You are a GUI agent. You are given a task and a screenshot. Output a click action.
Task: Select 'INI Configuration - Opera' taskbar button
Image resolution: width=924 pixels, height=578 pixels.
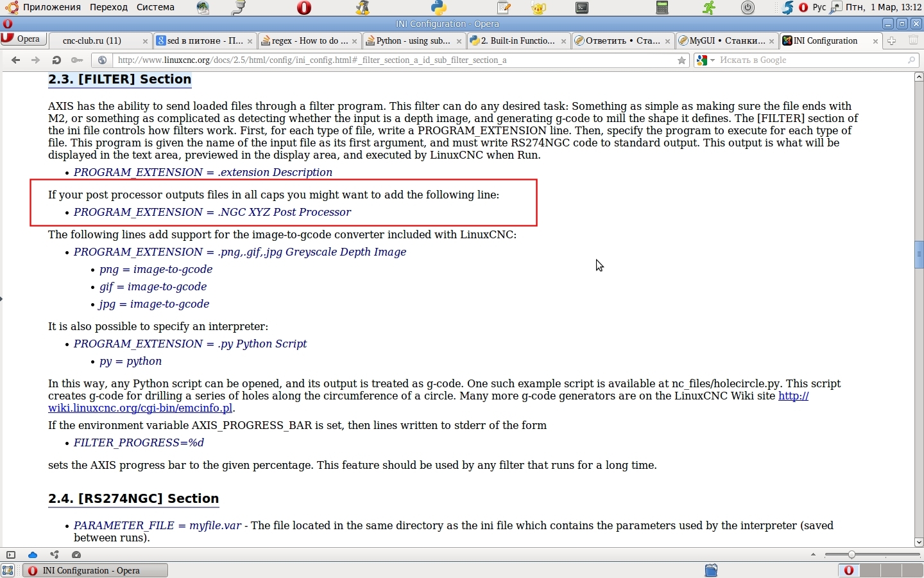point(96,570)
